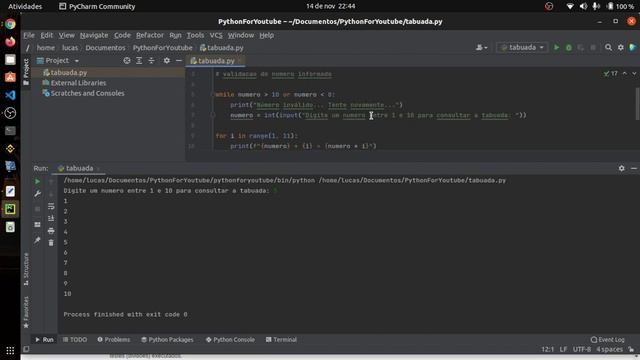This screenshot has height=360, width=640.
Task: Clear all console output trash icon
Action: (51, 243)
